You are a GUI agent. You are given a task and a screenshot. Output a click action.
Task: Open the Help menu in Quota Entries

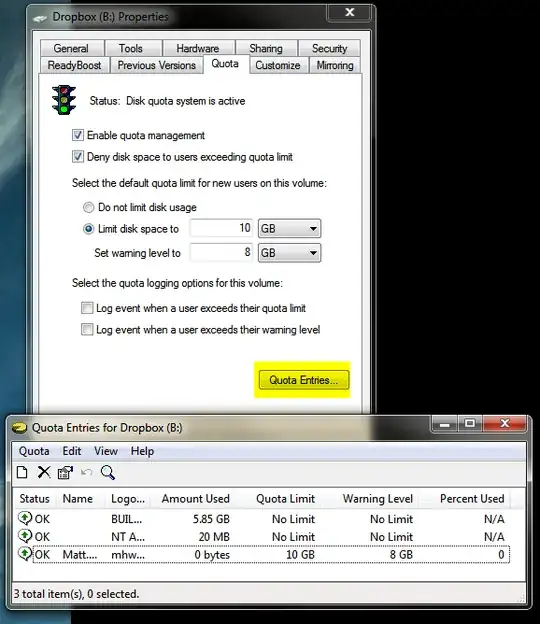(x=142, y=451)
